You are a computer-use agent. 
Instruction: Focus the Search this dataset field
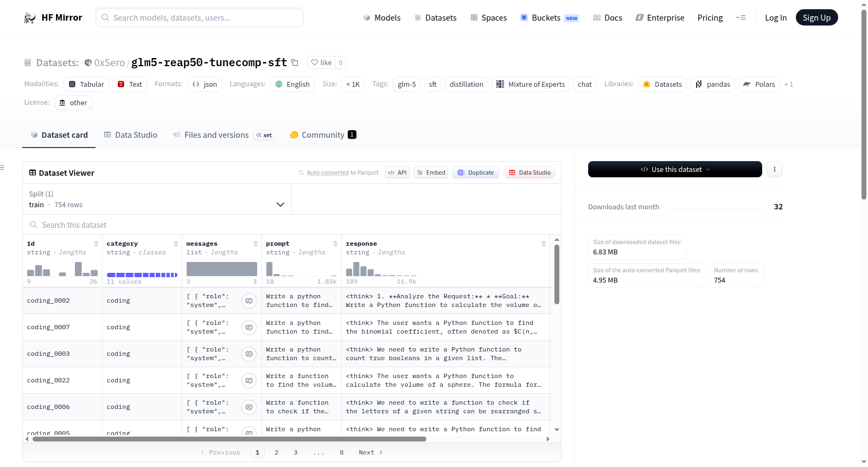[292, 225]
